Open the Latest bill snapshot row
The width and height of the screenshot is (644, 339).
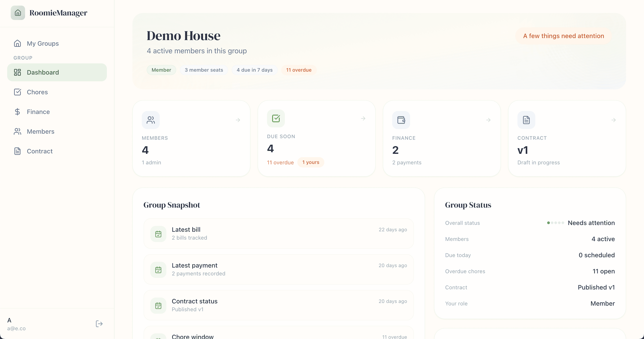point(278,234)
